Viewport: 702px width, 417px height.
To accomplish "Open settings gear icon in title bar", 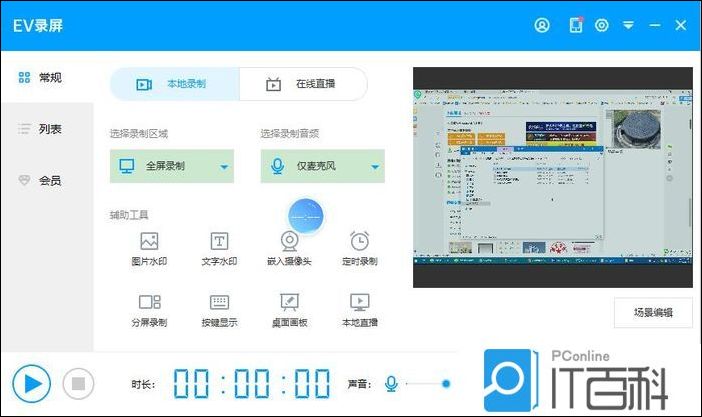I will pyautogui.click(x=601, y=25).
